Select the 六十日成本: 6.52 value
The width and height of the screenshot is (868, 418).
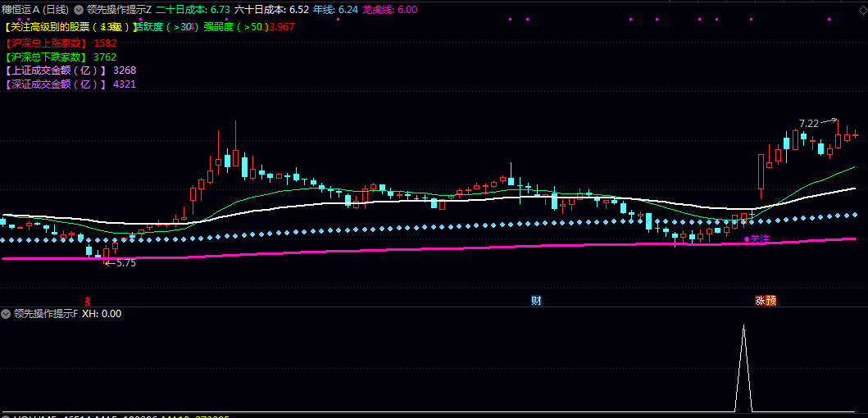pyautogui.click(x=271, y=9)
